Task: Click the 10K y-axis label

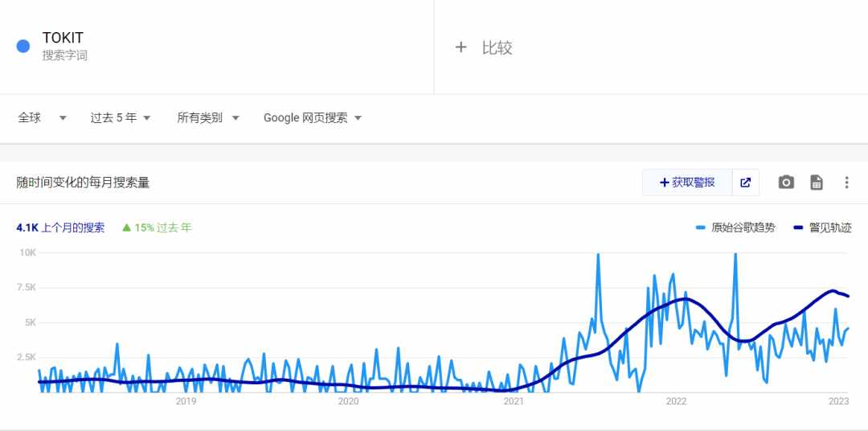Action: (27, 252)
